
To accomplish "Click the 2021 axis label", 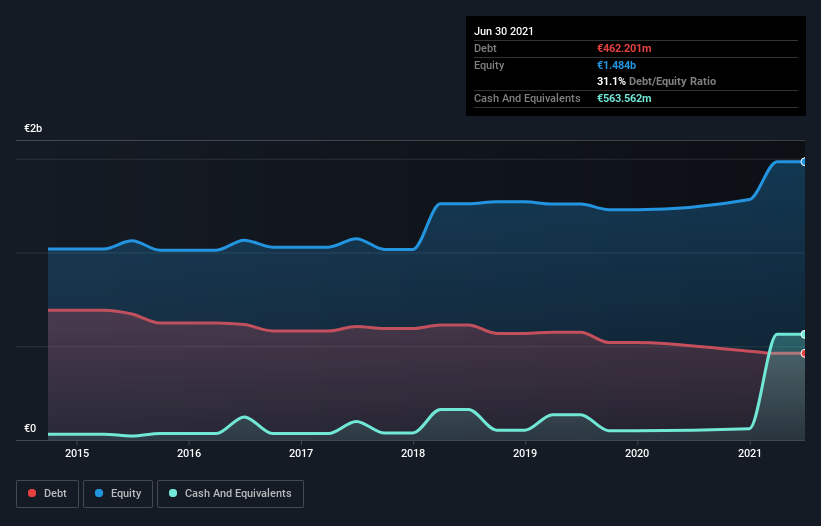I will click(750, 453).
